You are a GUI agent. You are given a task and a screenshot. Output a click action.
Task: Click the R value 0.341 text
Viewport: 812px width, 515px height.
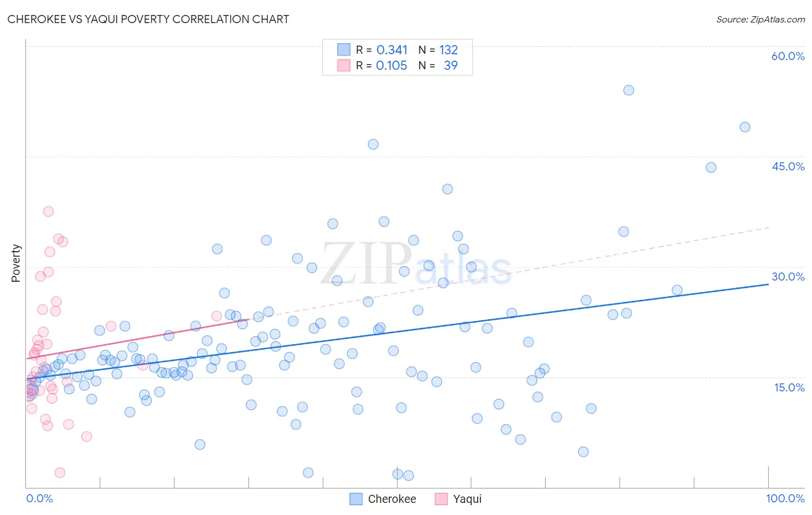pos(392,50)
